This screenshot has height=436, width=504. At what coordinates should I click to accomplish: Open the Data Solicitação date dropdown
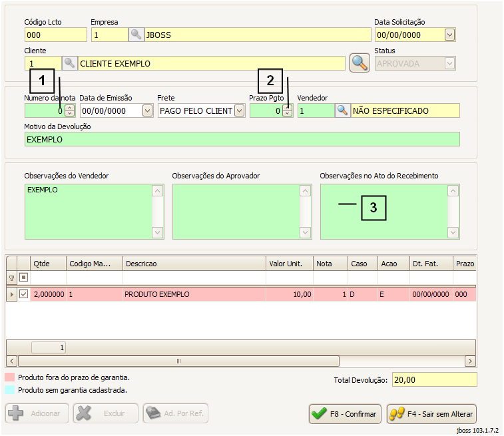point(449,35)
